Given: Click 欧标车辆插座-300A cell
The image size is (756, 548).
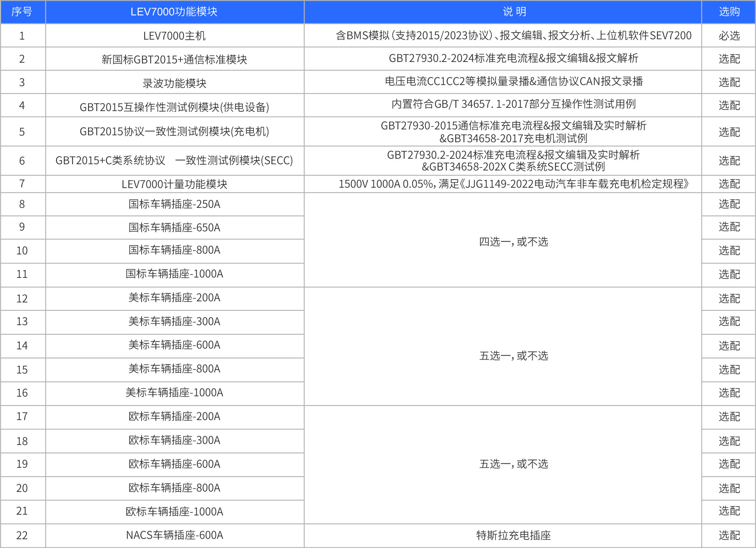Looking at the screenshot, I should pos(174,440).
